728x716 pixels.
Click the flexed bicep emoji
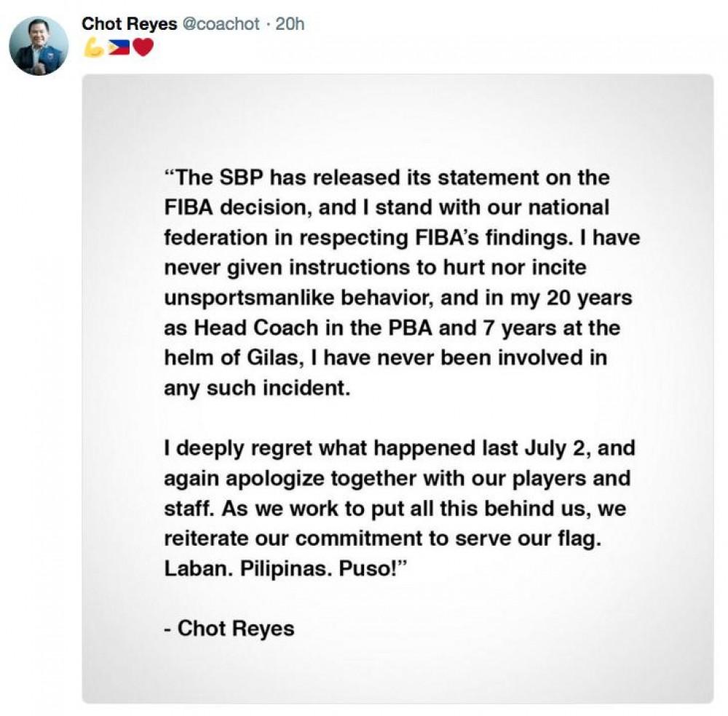click(x=93, y=48)
